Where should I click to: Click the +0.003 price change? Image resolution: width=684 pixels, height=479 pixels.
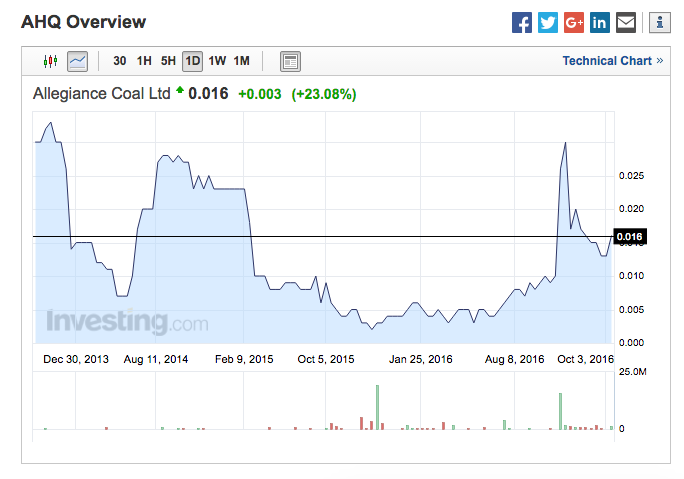[260, 94]
